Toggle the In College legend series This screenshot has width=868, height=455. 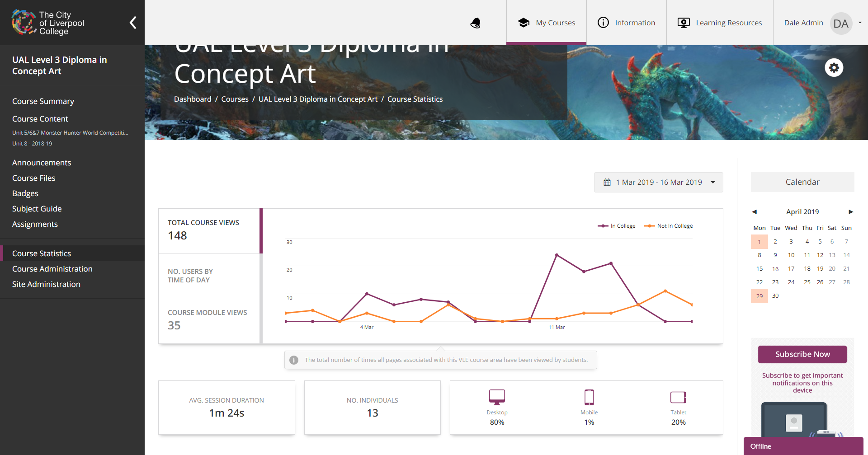(x=617, y=226)
